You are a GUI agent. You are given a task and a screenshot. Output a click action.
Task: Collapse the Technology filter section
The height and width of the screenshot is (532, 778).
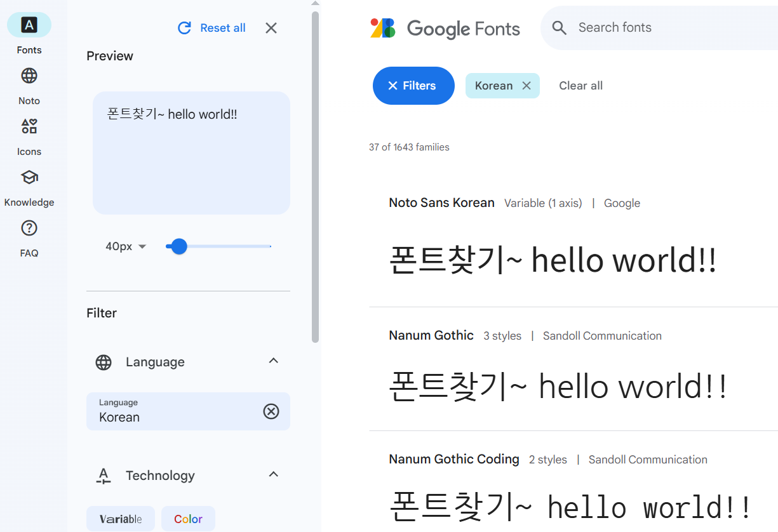(274, 475)
